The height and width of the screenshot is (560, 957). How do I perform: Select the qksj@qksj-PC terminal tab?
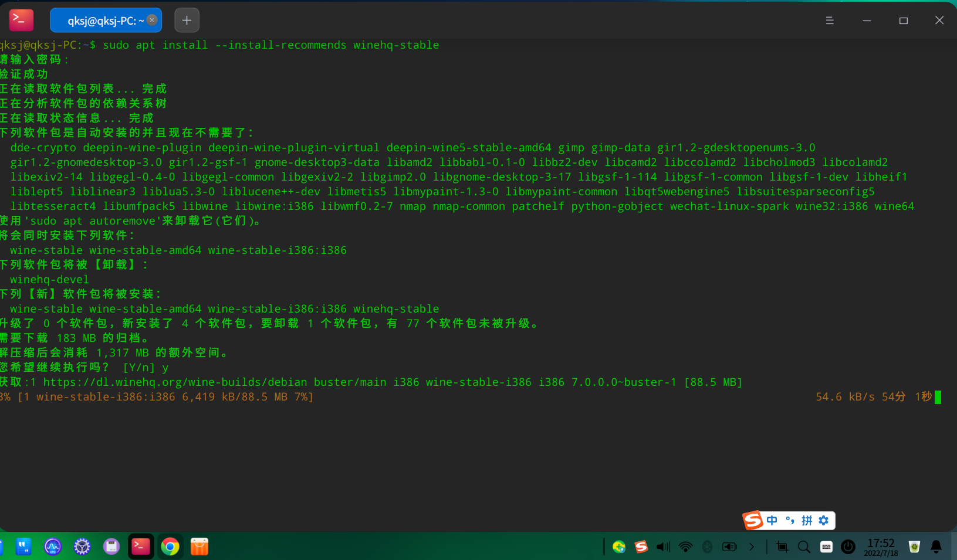coord(106,21)
